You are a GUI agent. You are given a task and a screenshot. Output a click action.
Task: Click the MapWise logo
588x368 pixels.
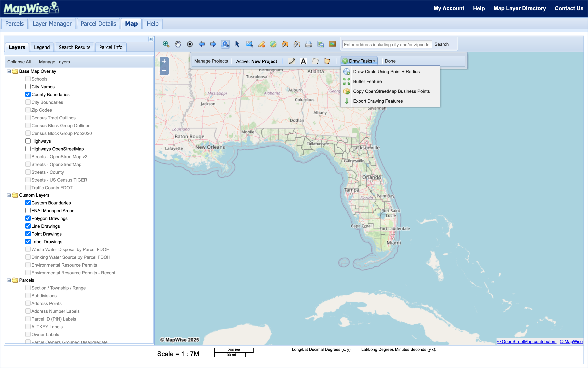pyautogui.click(x=31, y=8)
